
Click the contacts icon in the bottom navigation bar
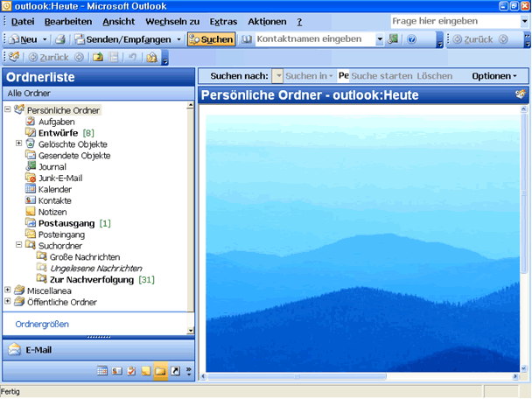116,371
